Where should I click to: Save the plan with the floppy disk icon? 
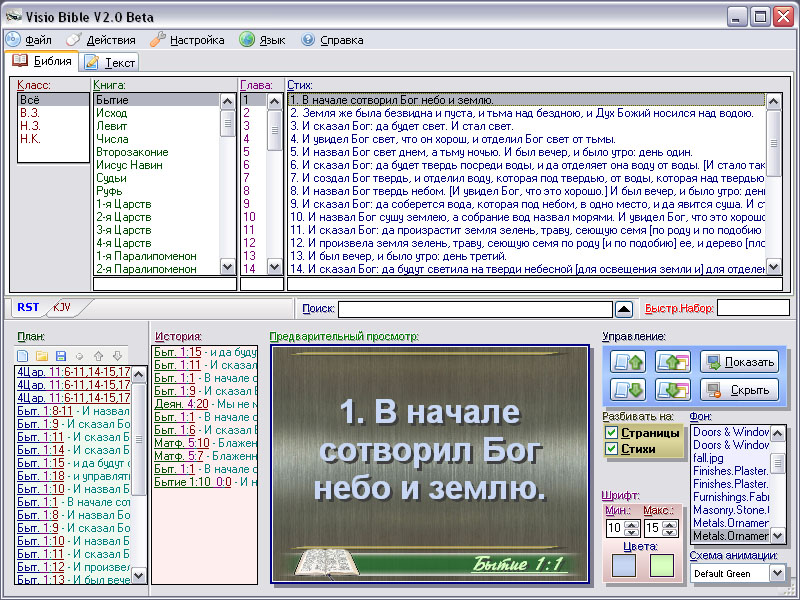tap(61, 355)
